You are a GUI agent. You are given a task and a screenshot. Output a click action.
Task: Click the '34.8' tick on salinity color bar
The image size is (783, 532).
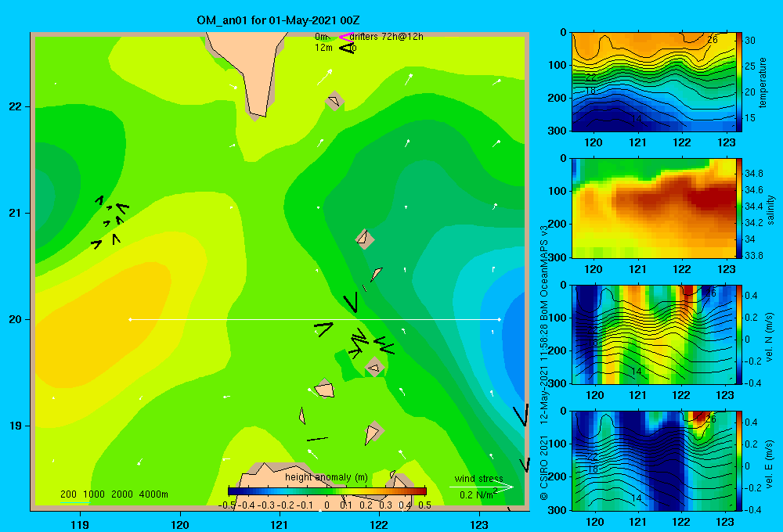(754, 173)
